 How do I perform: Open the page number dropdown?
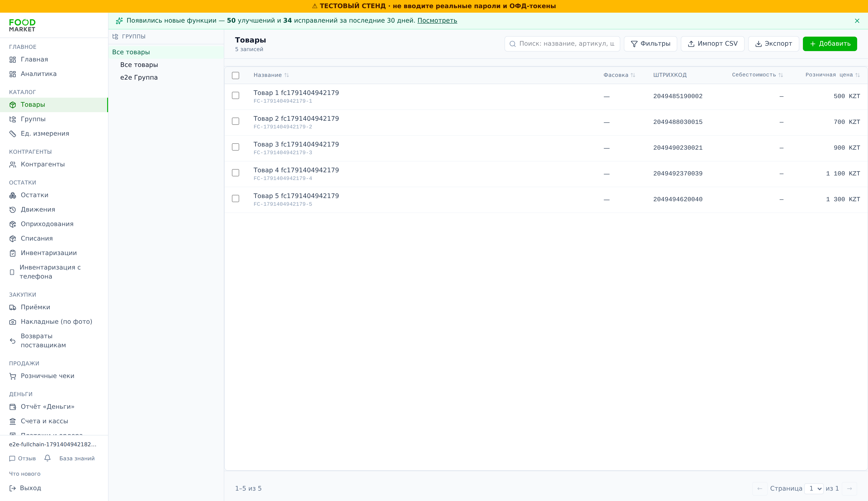(814, 489)
